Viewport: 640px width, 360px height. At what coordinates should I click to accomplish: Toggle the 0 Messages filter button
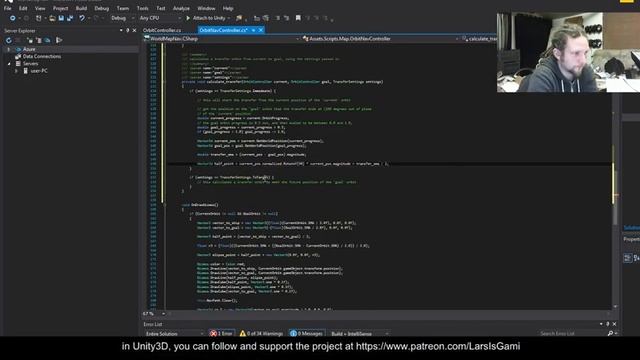[307, 333]
